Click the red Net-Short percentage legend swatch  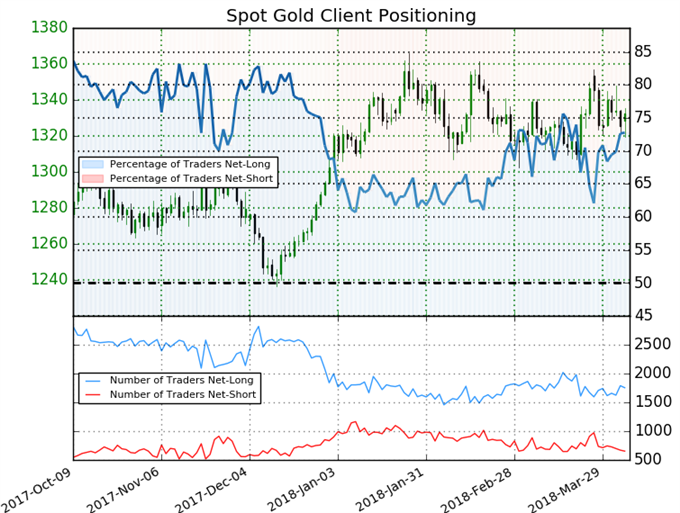pos(93,179)
